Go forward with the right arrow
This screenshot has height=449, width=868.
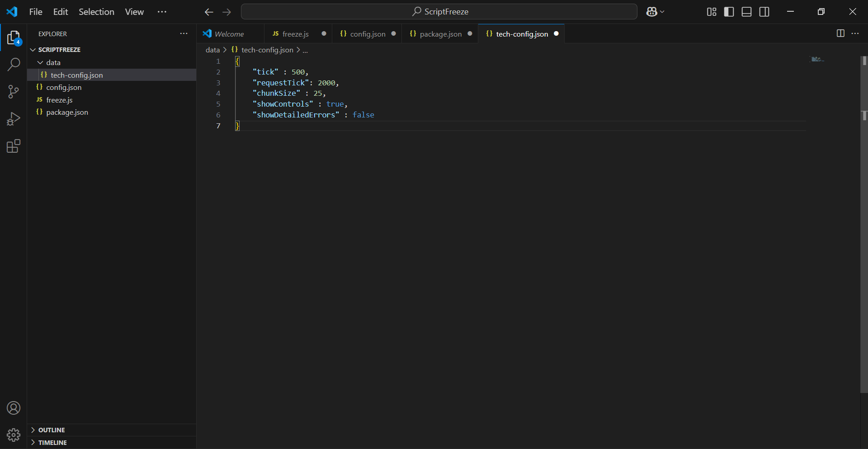227,12
